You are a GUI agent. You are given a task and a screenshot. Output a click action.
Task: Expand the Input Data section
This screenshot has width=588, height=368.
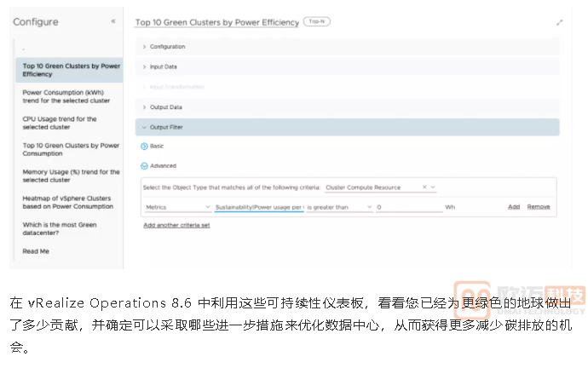(347, 66)
